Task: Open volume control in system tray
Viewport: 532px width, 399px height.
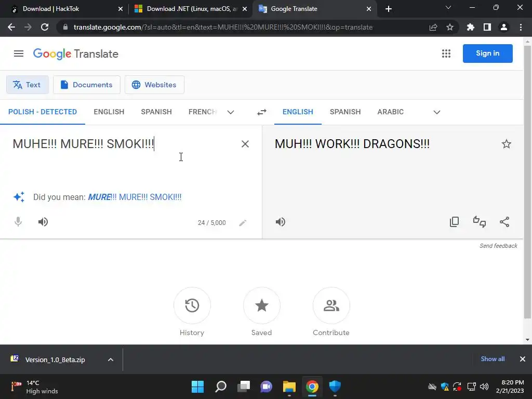Action: pos(484,387)
